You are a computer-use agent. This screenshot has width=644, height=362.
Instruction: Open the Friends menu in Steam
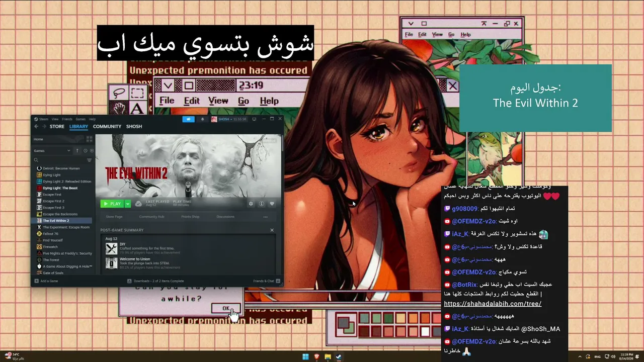point(67,119)
